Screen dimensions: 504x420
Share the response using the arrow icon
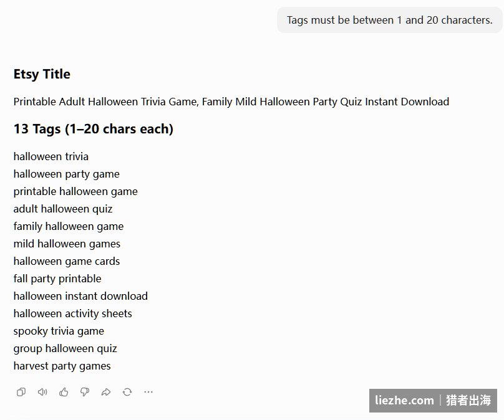106,392
